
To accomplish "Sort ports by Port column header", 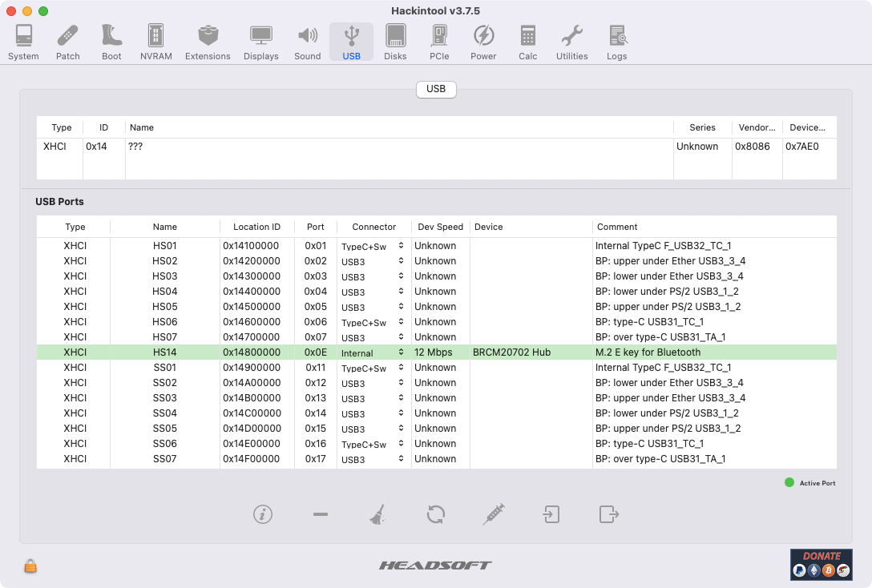I will click(x=315, y=227).
